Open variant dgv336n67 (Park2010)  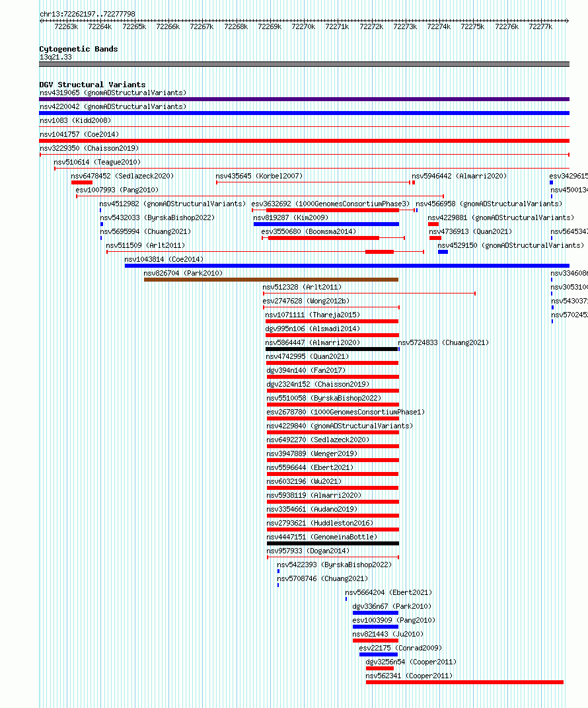click(392, 607)
